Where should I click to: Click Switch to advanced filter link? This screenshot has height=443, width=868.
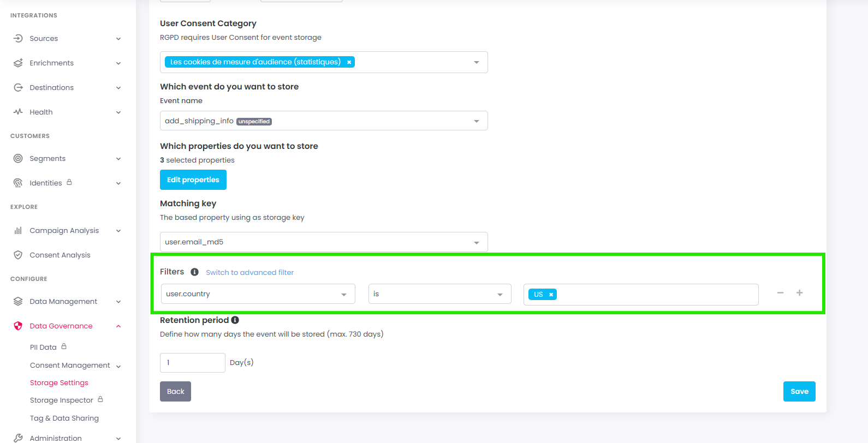tap(249, 272)
